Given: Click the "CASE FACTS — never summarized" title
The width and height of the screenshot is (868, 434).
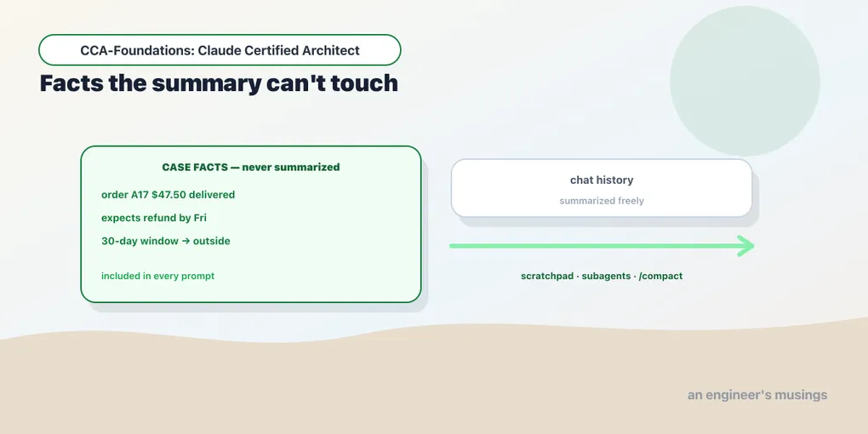Looking at the screenshot, I should click(251, 167).
